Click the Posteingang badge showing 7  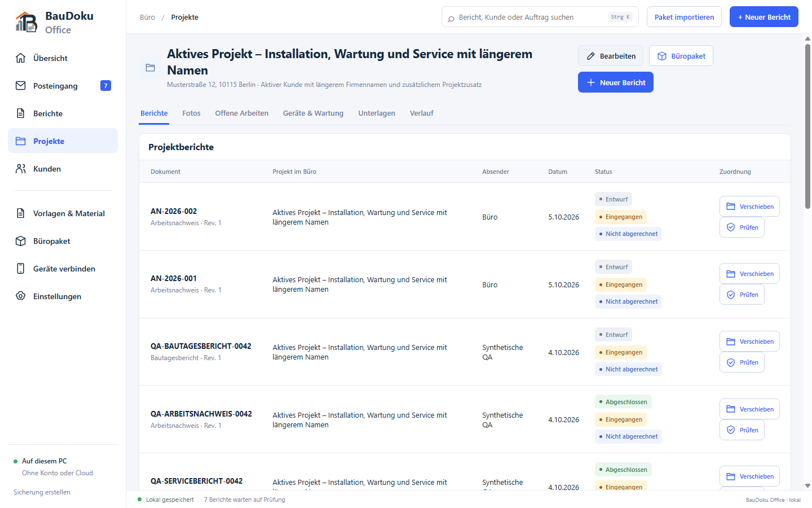click(x=105, y=86)
